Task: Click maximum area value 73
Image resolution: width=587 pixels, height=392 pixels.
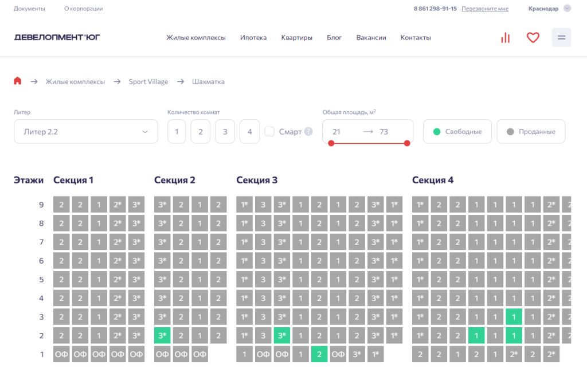Action: coord(383,131)
